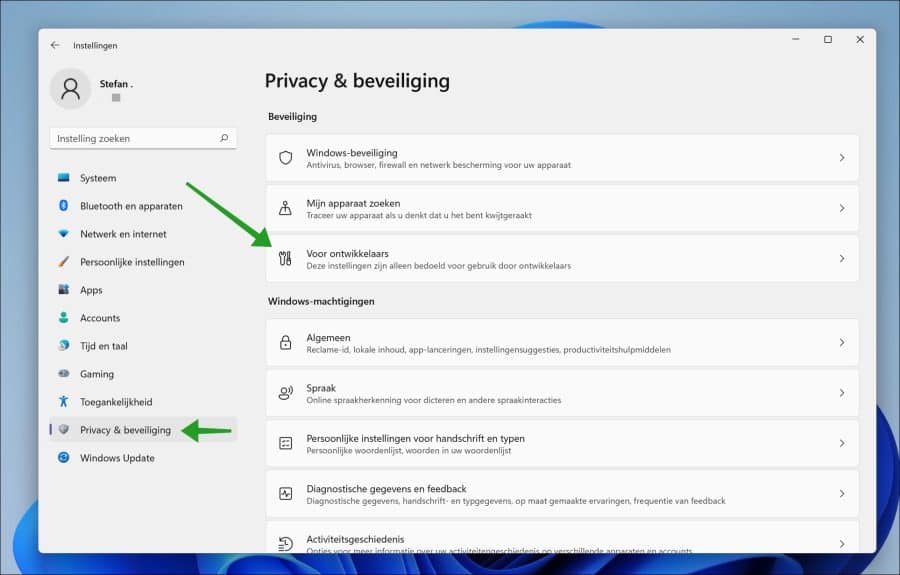The width and height of the screenshot is (900, 575).
Task: Open Algemeen via its right chevron
Action: point(841,343)
